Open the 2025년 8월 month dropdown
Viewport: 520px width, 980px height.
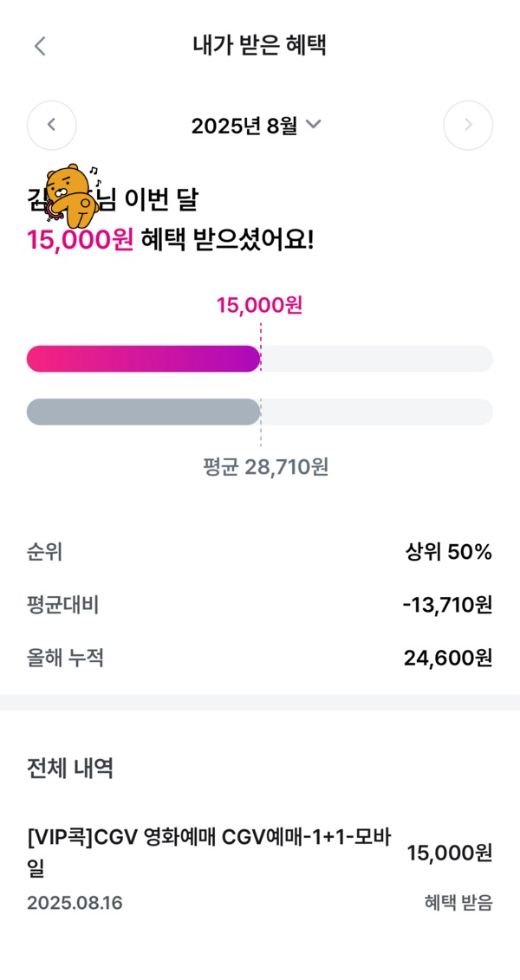257,126
